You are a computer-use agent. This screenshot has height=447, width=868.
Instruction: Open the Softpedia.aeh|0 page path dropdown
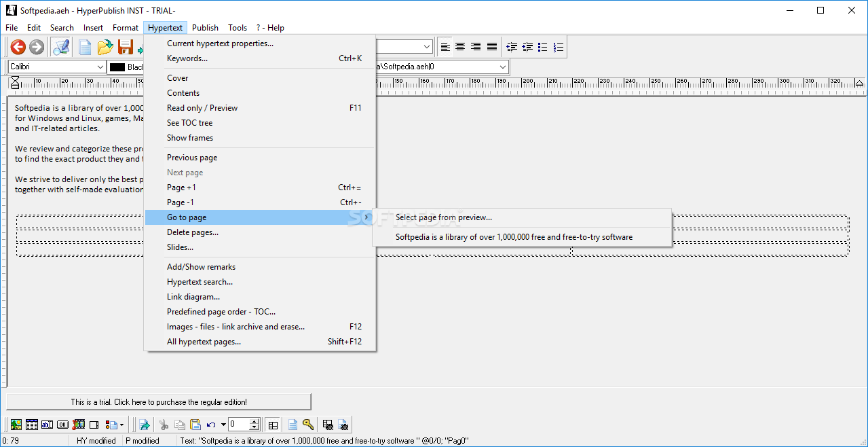pyautogui.click(x=503, y=67)
